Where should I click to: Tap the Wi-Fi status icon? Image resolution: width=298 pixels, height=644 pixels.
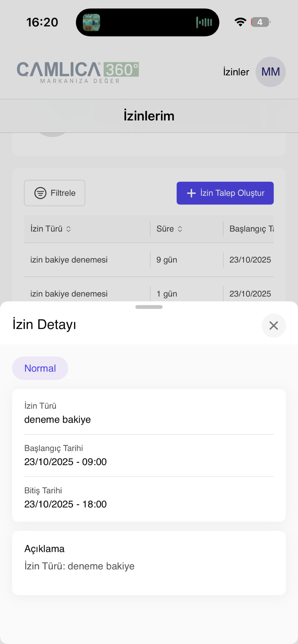click(x=240, y=22)
